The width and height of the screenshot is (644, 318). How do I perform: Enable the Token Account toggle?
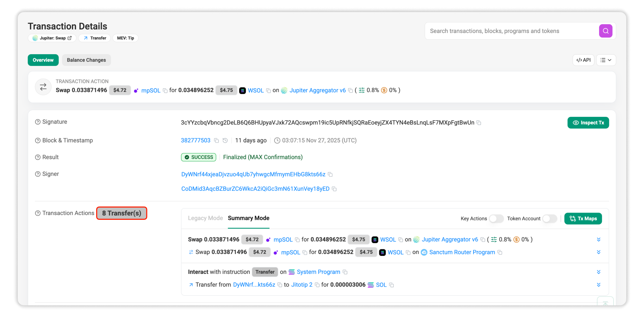tap(549, 219)
